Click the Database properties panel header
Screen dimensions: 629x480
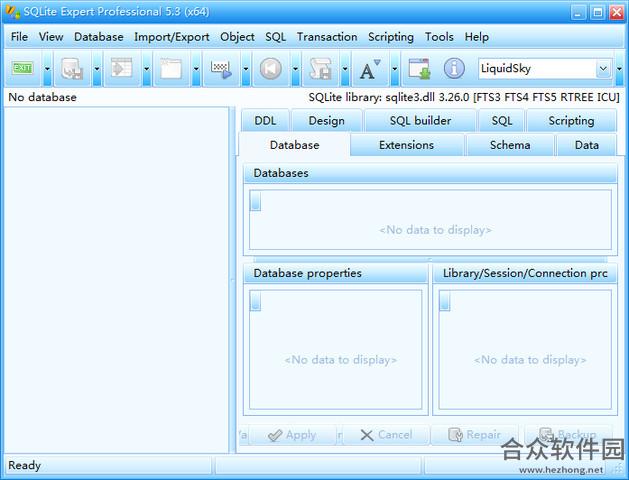pos(336,273)
